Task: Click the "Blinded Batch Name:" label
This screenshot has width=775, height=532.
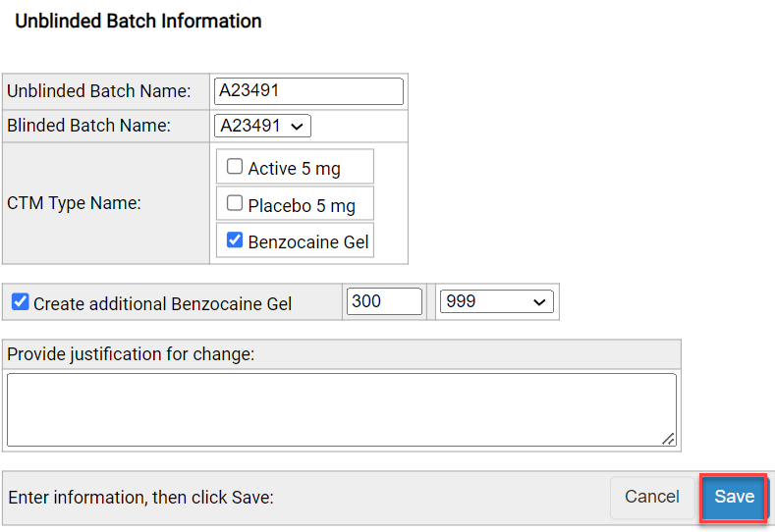Action: pos(88,126)
